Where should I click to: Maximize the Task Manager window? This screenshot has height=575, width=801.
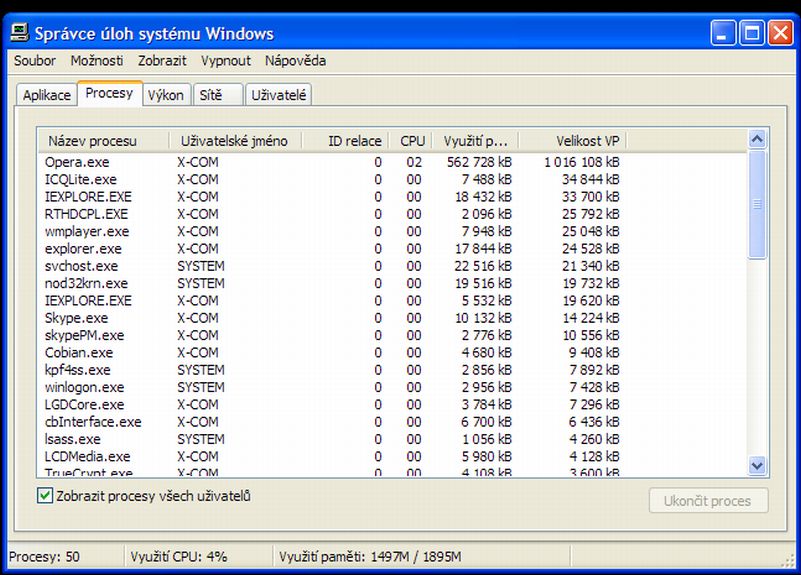click(752, 33)
